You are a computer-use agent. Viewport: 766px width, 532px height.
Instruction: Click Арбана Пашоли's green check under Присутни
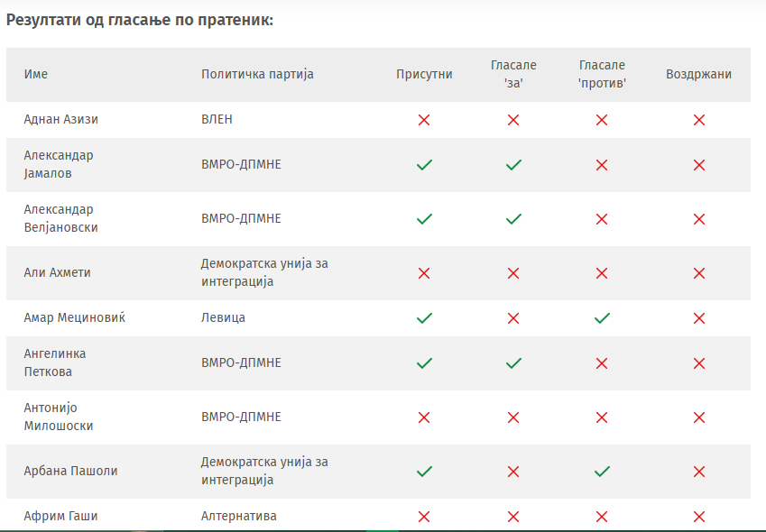pos(424,472)
